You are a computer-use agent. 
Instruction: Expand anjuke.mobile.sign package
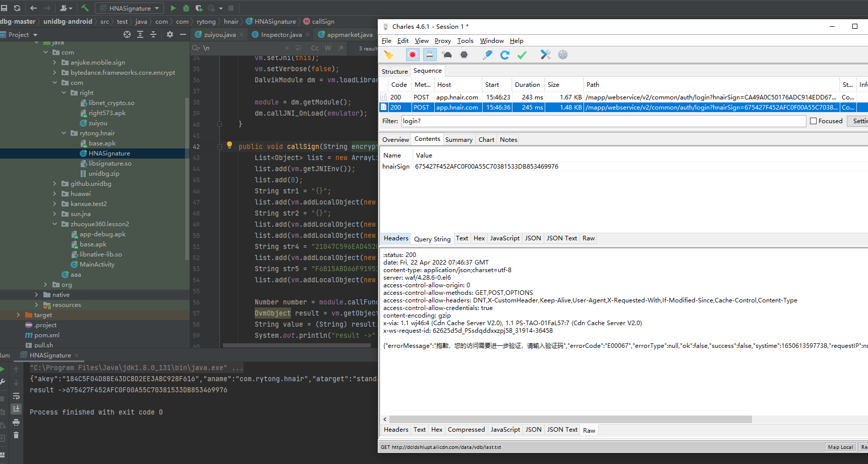click(55, 63)
